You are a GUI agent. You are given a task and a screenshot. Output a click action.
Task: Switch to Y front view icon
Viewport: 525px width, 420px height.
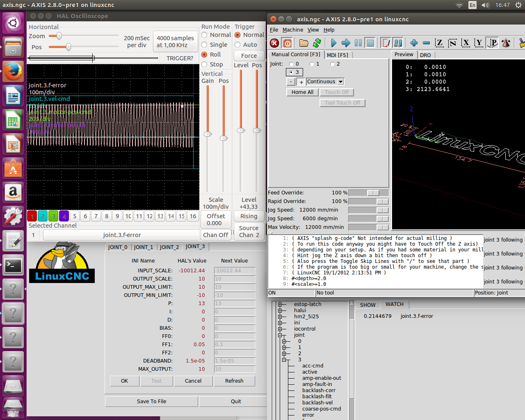pos(479,43)
